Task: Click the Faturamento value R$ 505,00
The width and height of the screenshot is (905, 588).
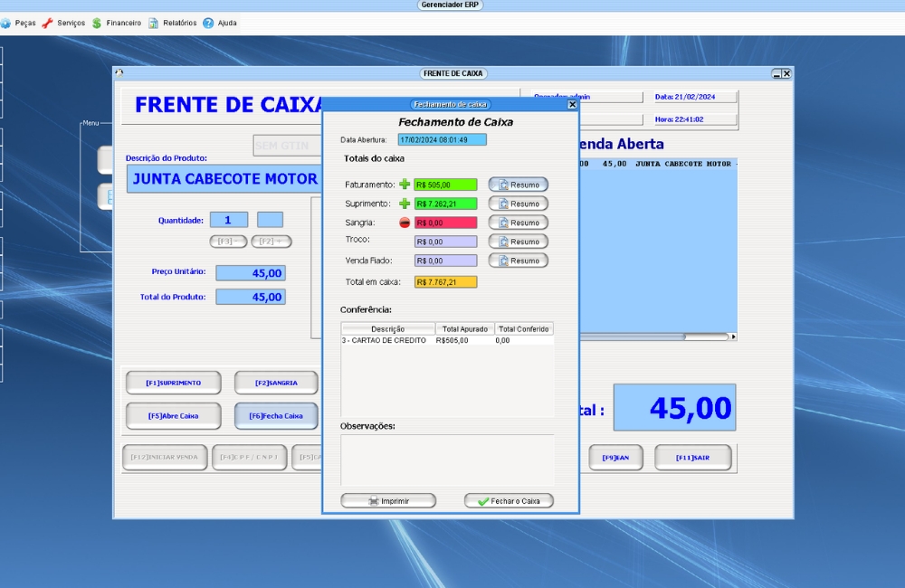Action: click(445, 185)
